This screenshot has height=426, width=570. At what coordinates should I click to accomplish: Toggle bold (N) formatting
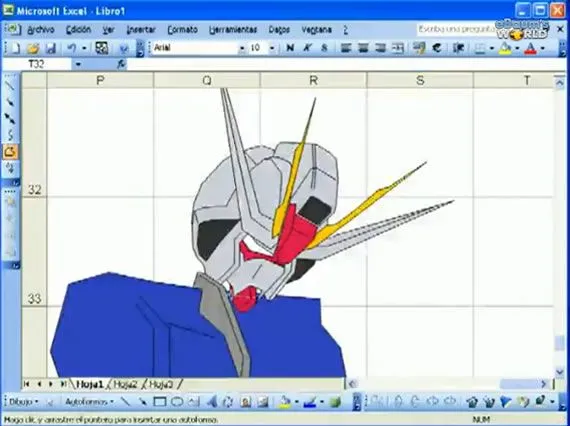click(290, 48)
